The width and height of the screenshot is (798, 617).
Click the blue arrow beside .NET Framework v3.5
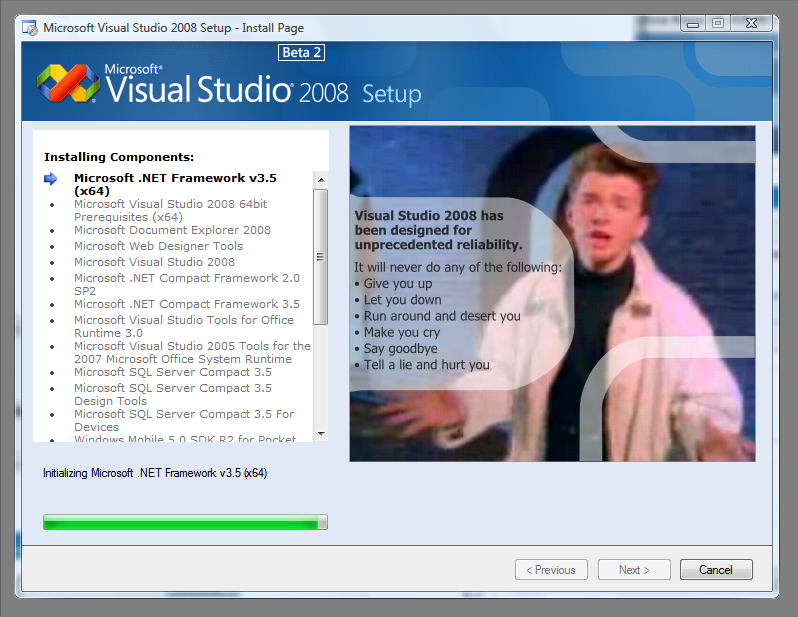click(x=51, y=179)
